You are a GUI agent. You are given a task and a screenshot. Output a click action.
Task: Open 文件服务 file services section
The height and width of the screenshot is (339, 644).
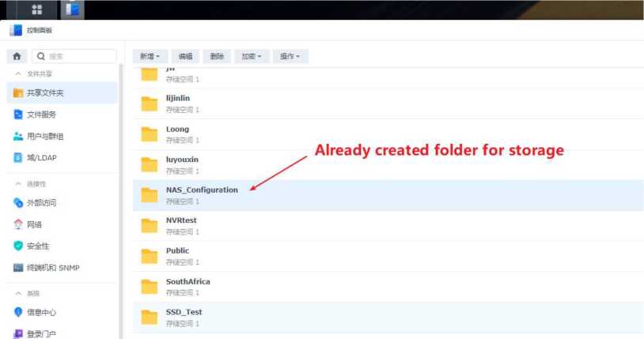tap(41, 115)
